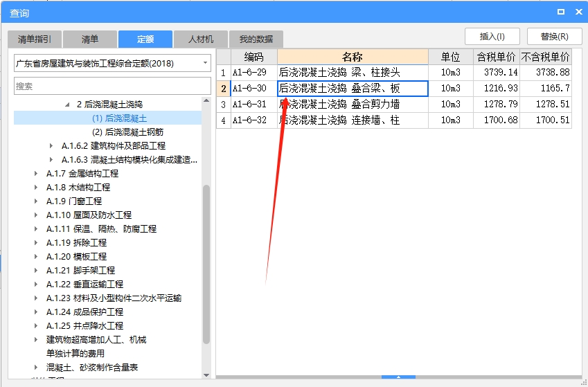Expand A.1.22 垂直运输工程 arrow

pos(36,285)
